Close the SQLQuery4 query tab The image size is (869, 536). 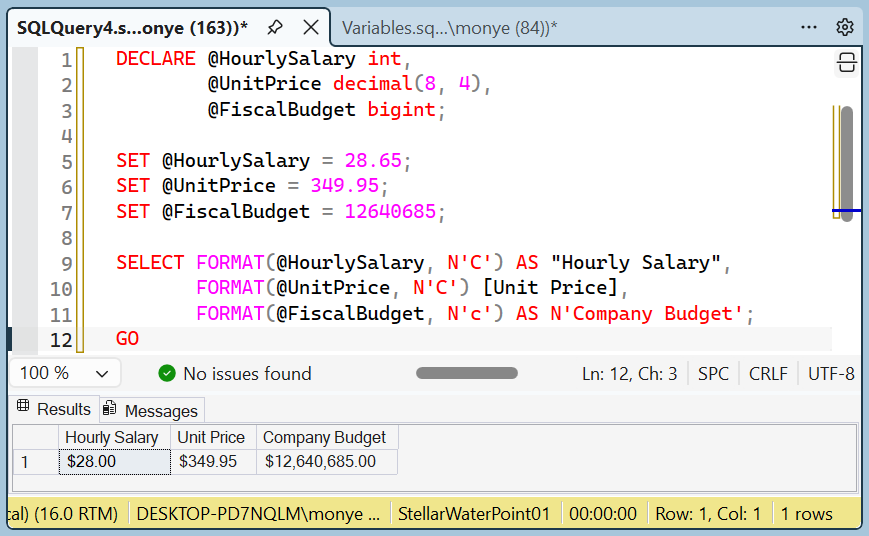point(311,27)
